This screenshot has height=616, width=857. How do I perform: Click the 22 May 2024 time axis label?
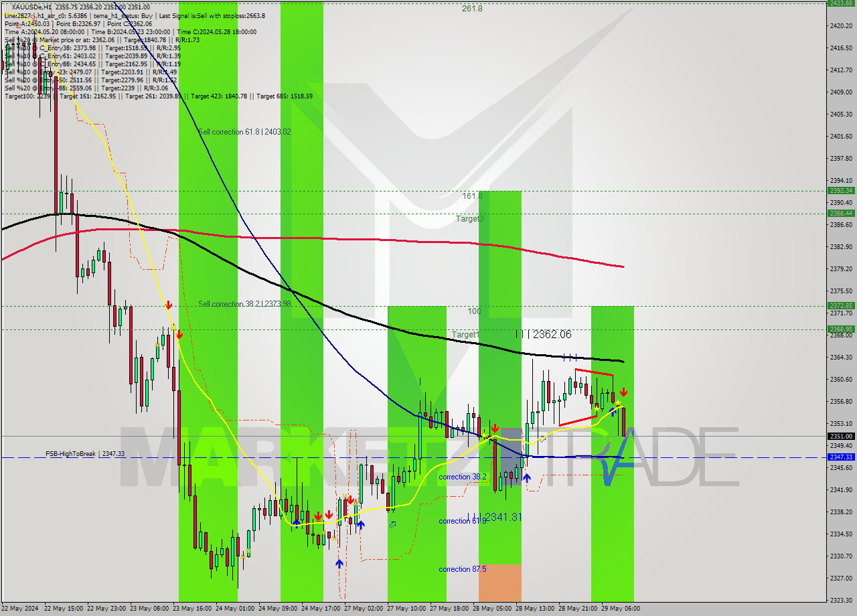20,609
